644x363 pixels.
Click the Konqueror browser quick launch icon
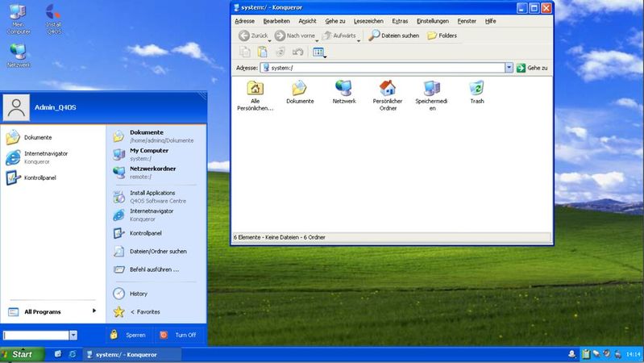[73, 354]
